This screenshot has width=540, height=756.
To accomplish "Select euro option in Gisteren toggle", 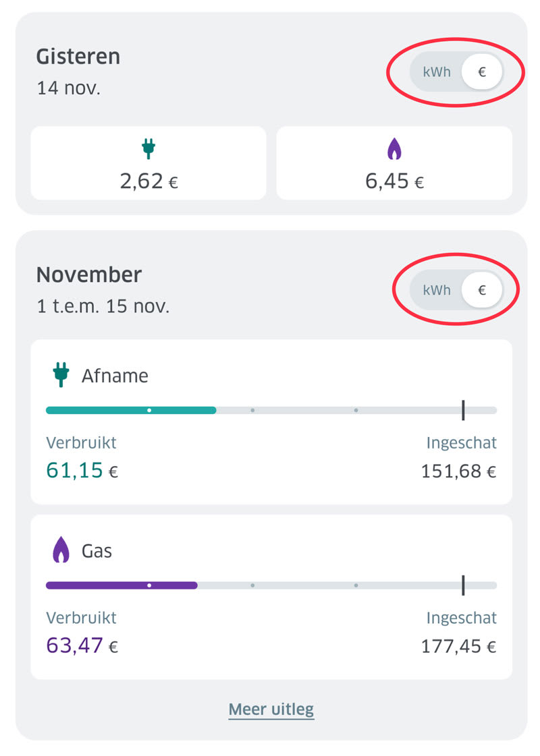I will 482,71.
